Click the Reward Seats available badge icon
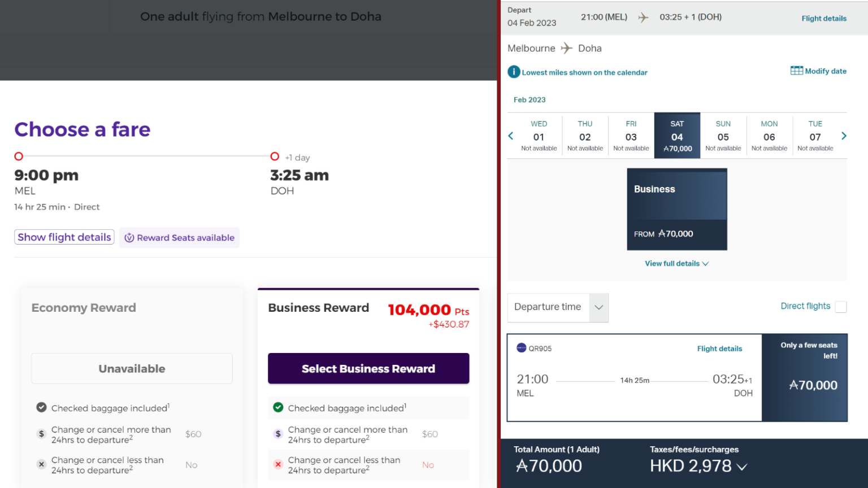This screenshot has width=868, height=488. (x=131, y=237)
